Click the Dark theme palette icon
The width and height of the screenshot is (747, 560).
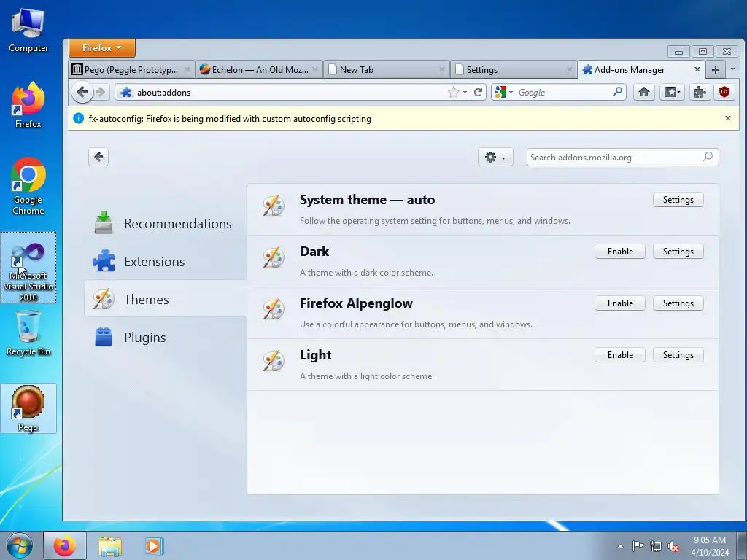click(x=274, y=257)
